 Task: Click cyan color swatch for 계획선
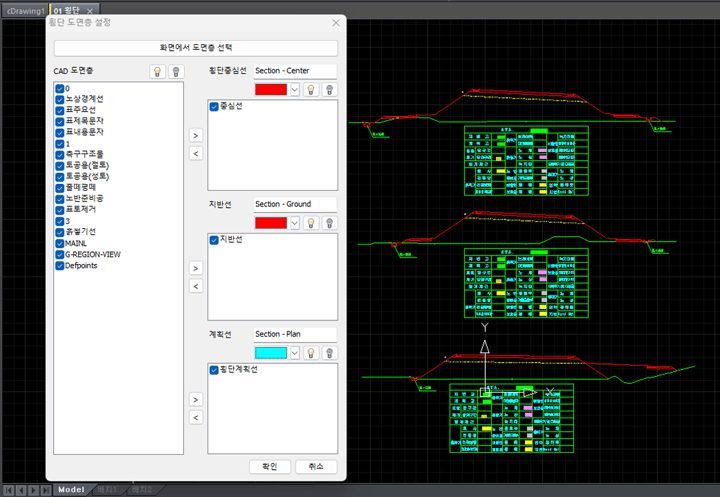pos(271,353)
